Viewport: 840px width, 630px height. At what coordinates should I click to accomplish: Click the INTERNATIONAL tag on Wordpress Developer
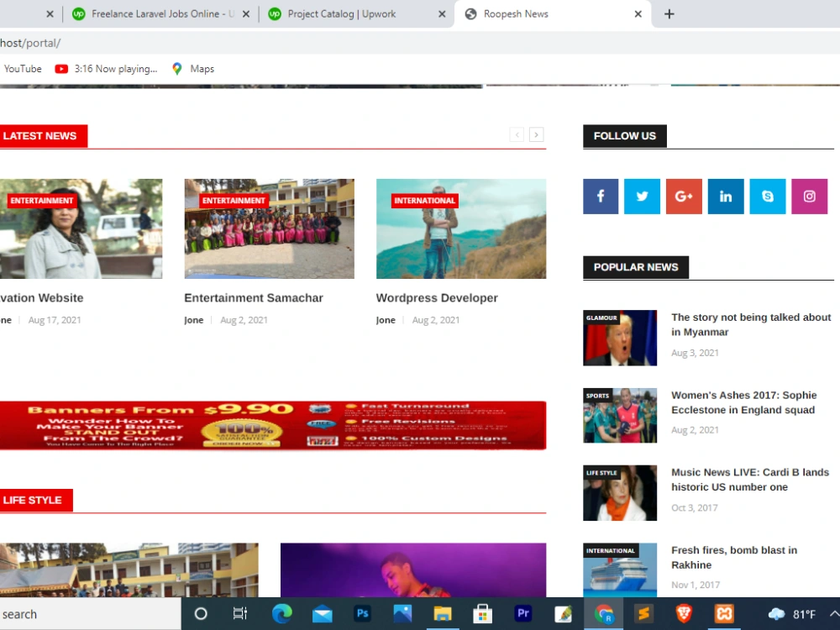(x=425, y=201)
